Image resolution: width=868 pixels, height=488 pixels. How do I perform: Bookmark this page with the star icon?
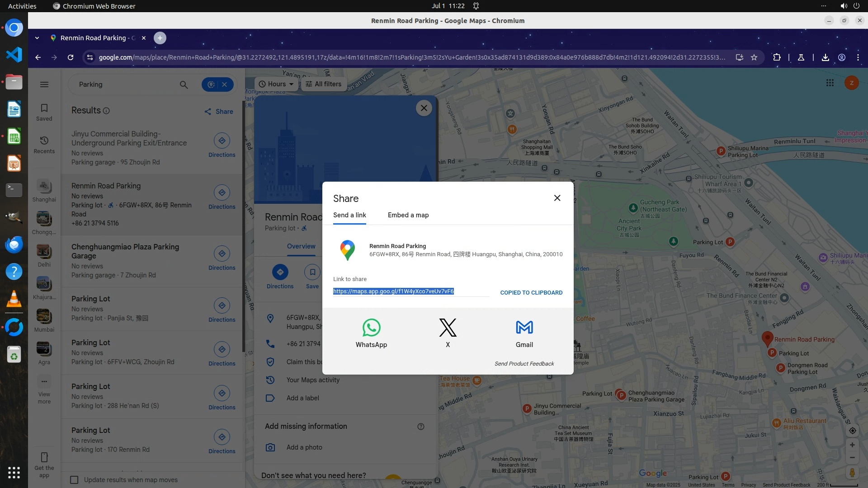click(754, 57)
